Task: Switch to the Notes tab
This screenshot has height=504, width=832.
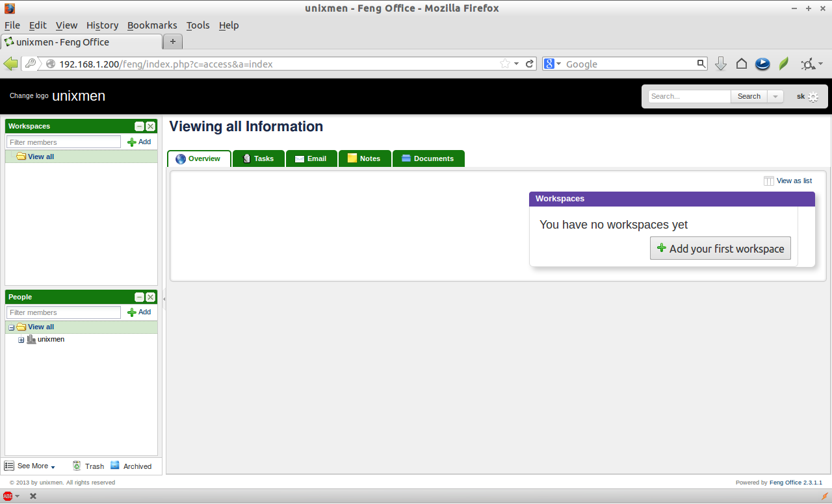Action: point(365,158)
